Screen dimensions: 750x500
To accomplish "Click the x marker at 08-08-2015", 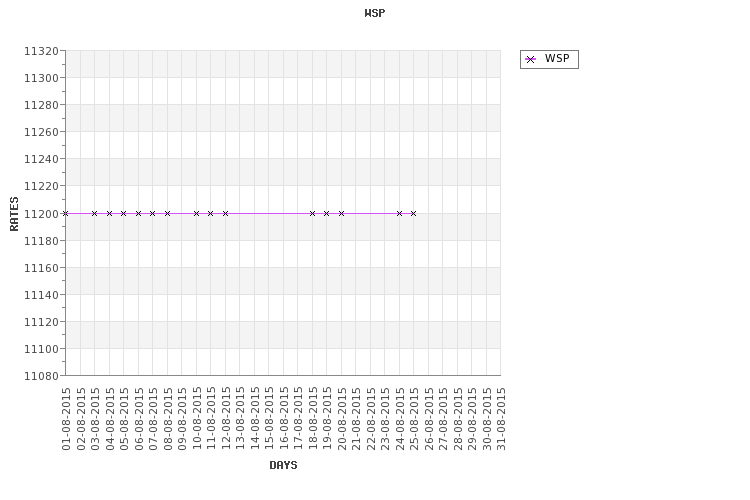I will coord(167,213).
